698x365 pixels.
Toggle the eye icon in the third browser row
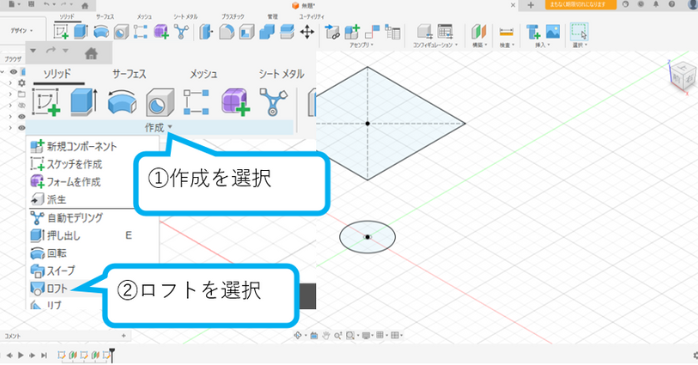[21, 105]
